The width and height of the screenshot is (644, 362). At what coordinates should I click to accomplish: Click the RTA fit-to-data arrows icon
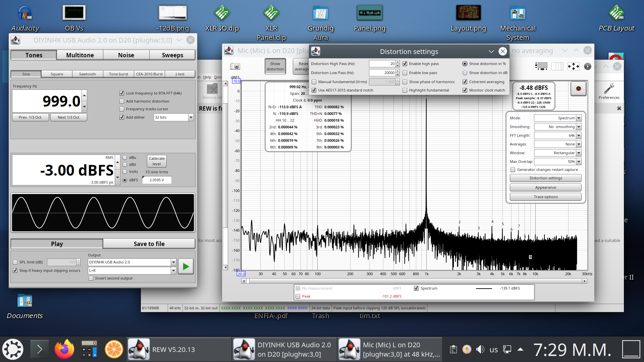click(574, 66)
